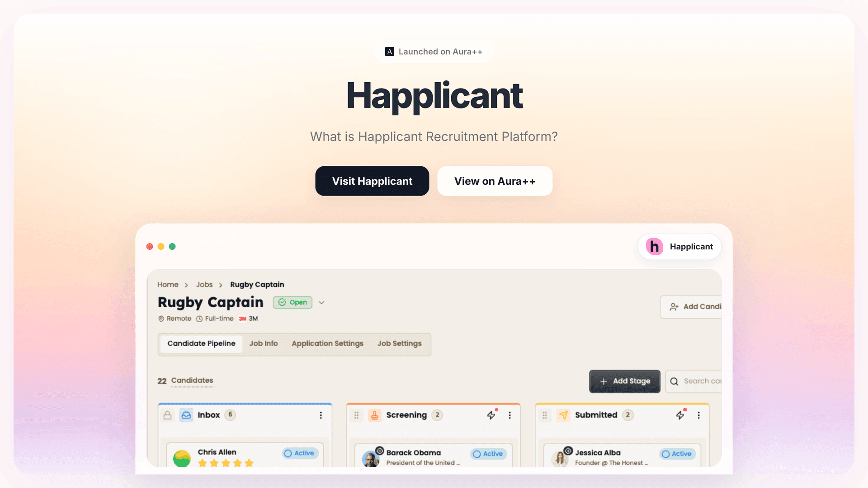Image resolution: width=868 pixels, height=488 pixels.
Task: Click the Screening stamp icon
Action: pos(375,415)
